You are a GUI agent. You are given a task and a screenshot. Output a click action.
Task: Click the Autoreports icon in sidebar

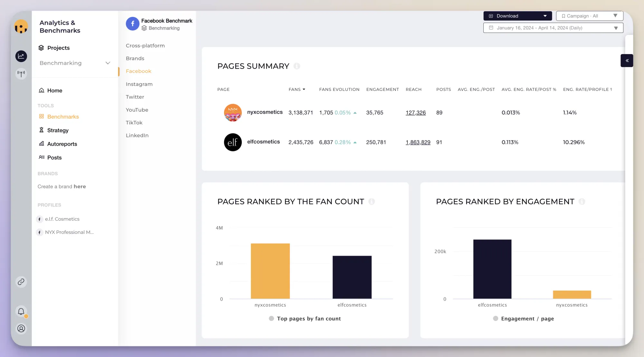[41, 144]
